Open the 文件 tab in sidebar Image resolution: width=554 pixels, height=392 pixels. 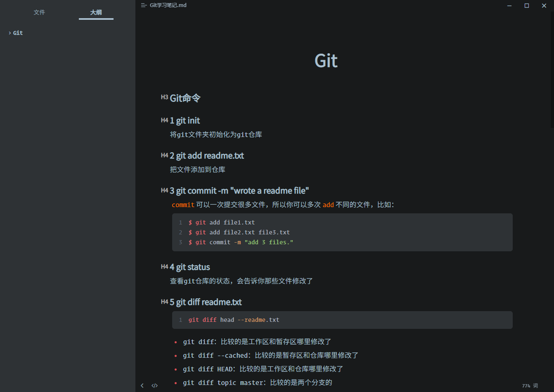click(39, 12)
